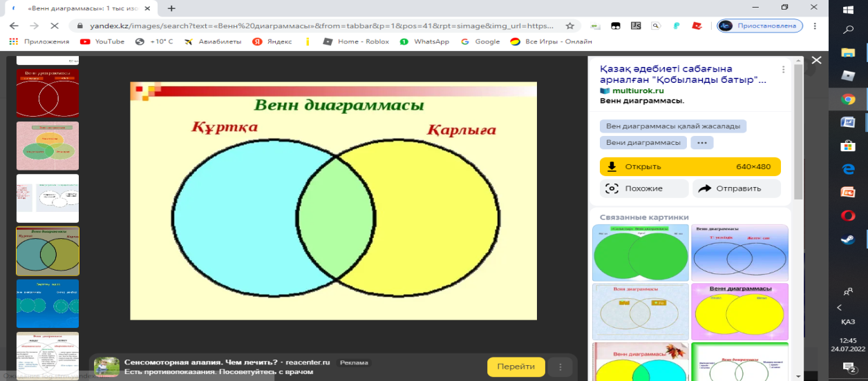Open PowerPoint from the taskbar
Screen dimensions: 868x381
[x=848, y=193]
